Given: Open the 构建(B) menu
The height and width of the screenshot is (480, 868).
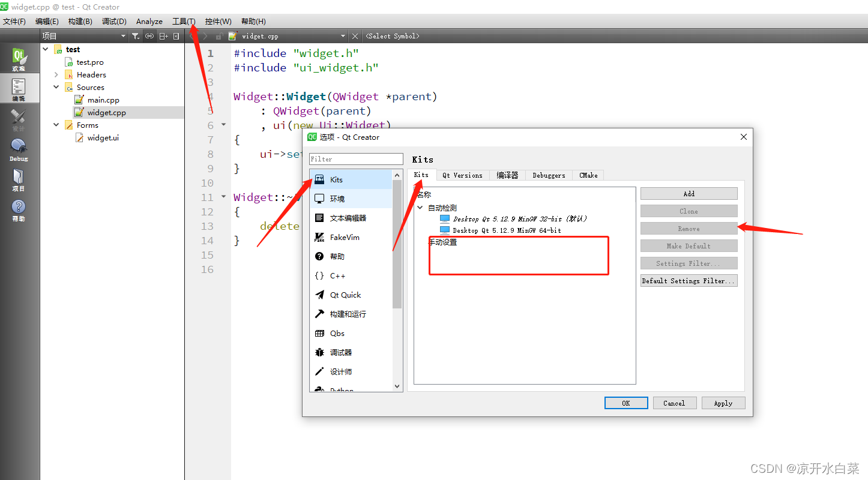Looking at the screenshot, I should click(80, 21).
